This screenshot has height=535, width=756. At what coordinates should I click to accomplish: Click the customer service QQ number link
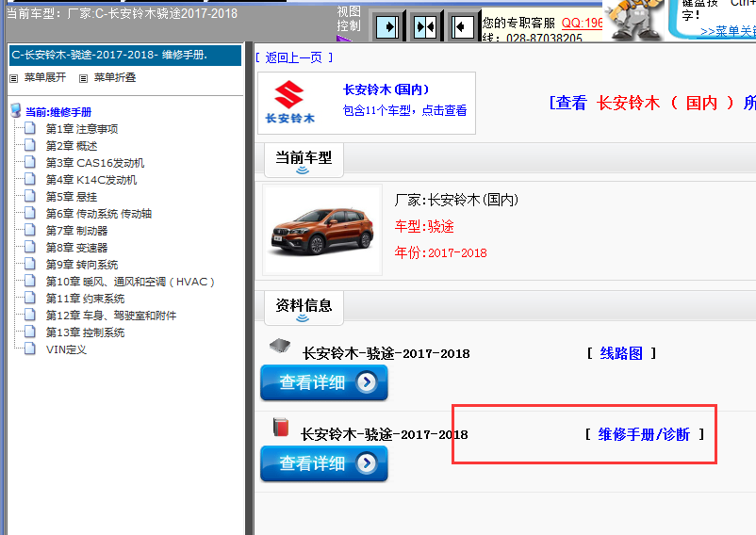pyautogui.click(x=582, y=23)
